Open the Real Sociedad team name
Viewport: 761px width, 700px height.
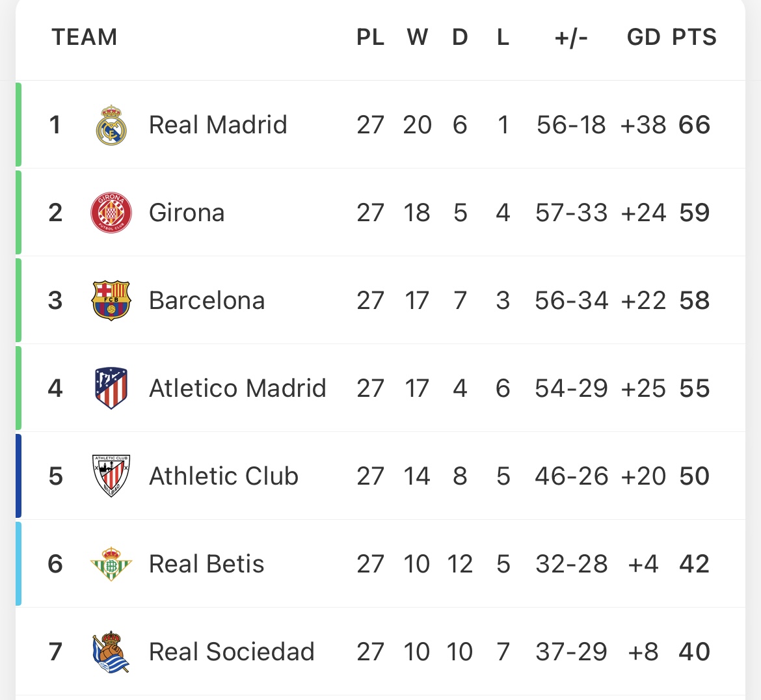pos(232,651)
